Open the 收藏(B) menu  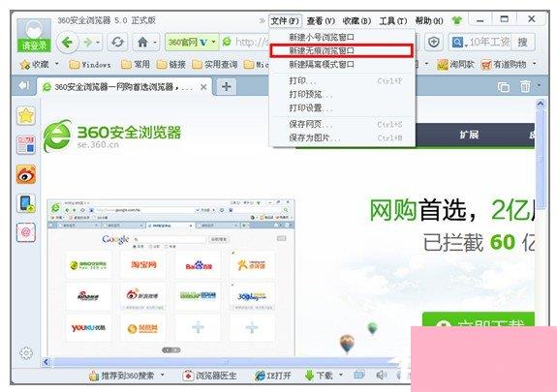(356, 21)
